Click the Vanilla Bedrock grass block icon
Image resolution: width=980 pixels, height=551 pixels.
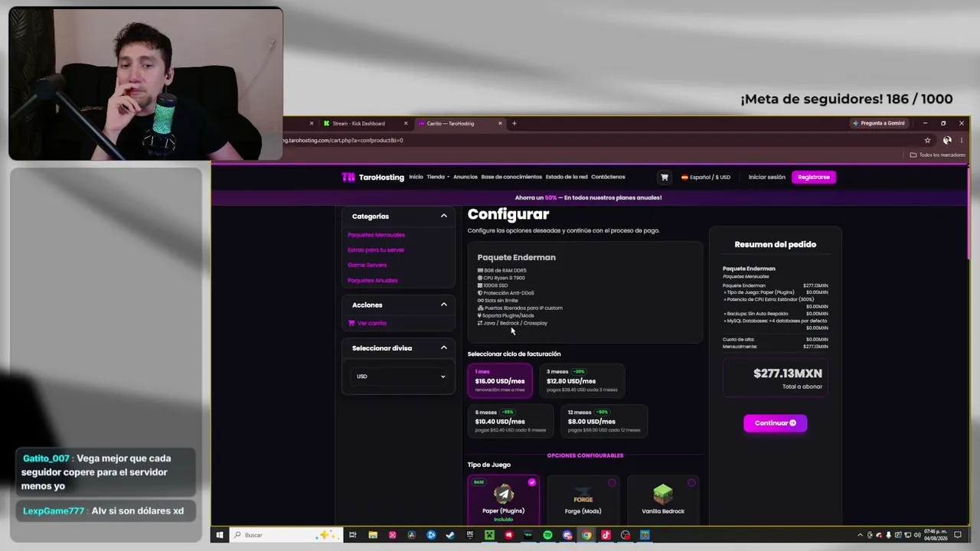point(663,494)
